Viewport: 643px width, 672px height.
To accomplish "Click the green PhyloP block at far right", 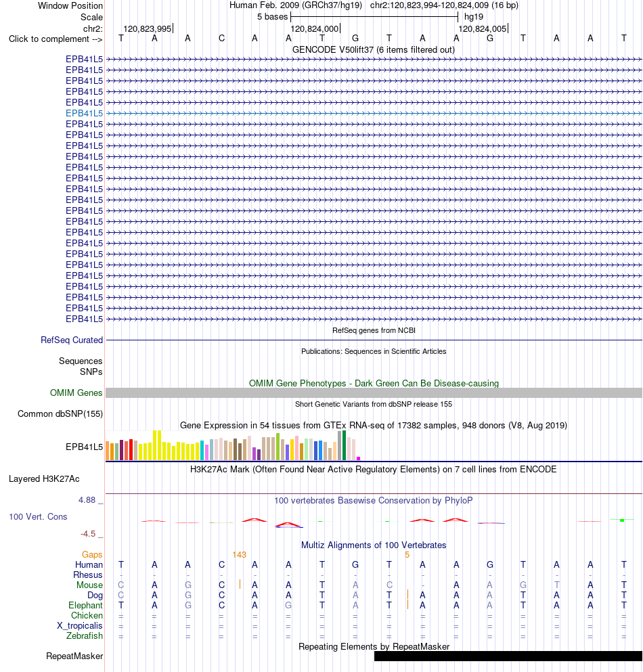I will click(622, 520).
